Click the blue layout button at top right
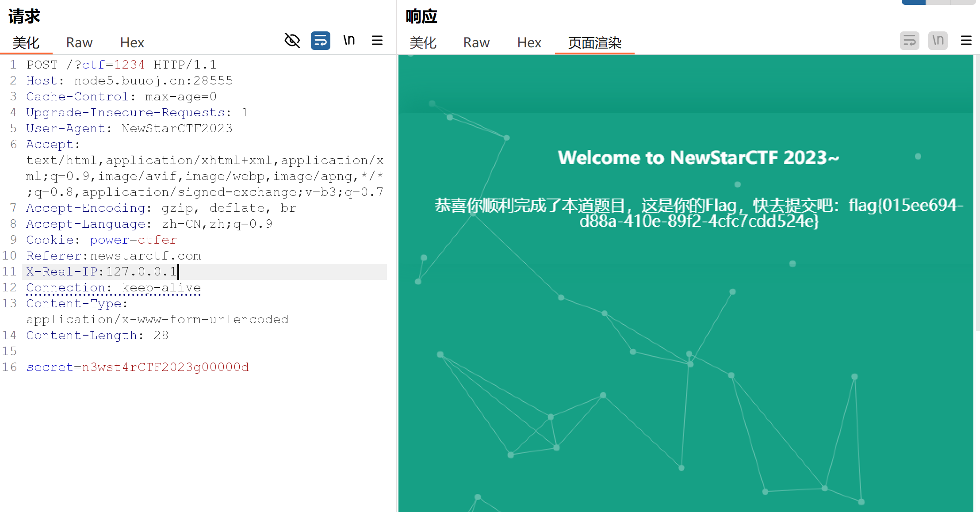 click(913, 2)
